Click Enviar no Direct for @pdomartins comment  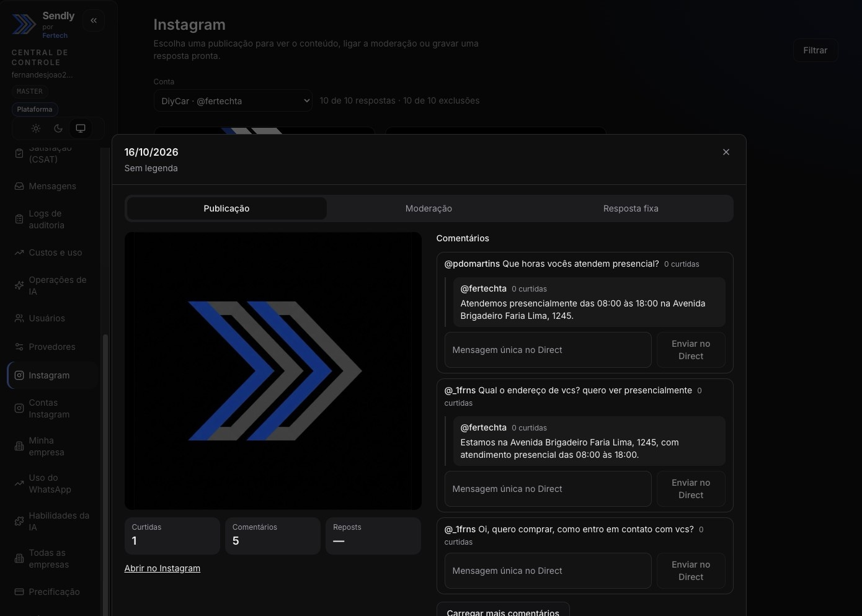tap(691, 350)
